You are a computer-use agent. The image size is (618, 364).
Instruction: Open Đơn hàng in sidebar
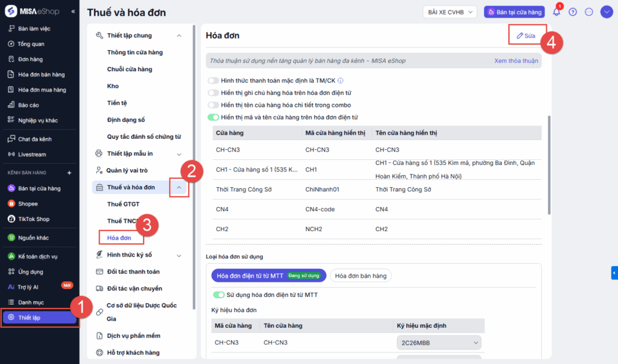pos(30,59)
